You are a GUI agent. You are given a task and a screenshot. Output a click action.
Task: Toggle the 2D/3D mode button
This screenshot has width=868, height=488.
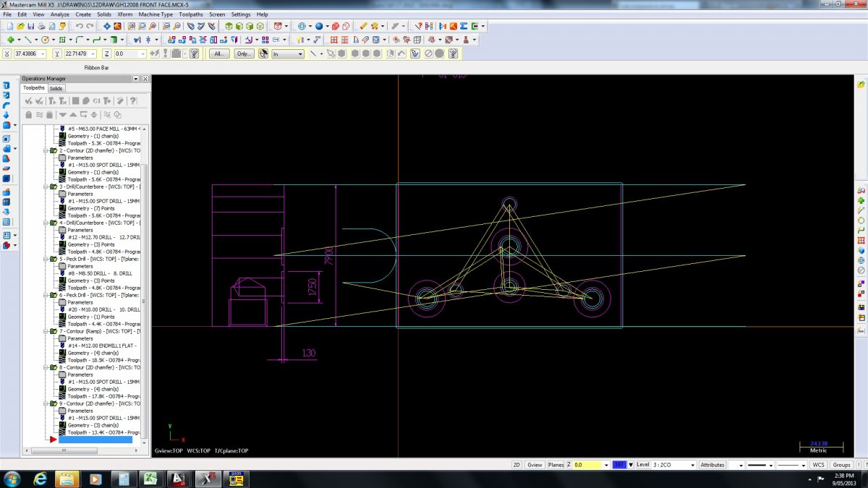pos(516,465)
